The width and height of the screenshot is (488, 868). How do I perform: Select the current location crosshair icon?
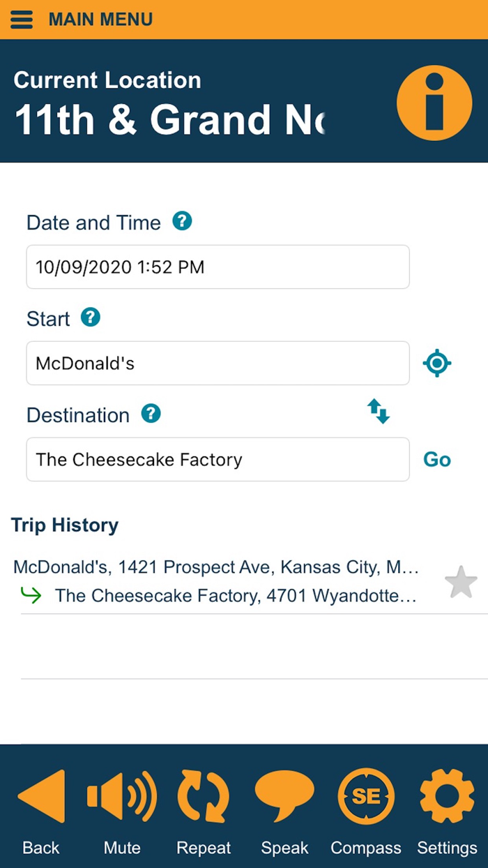click(x=437, y=363)
